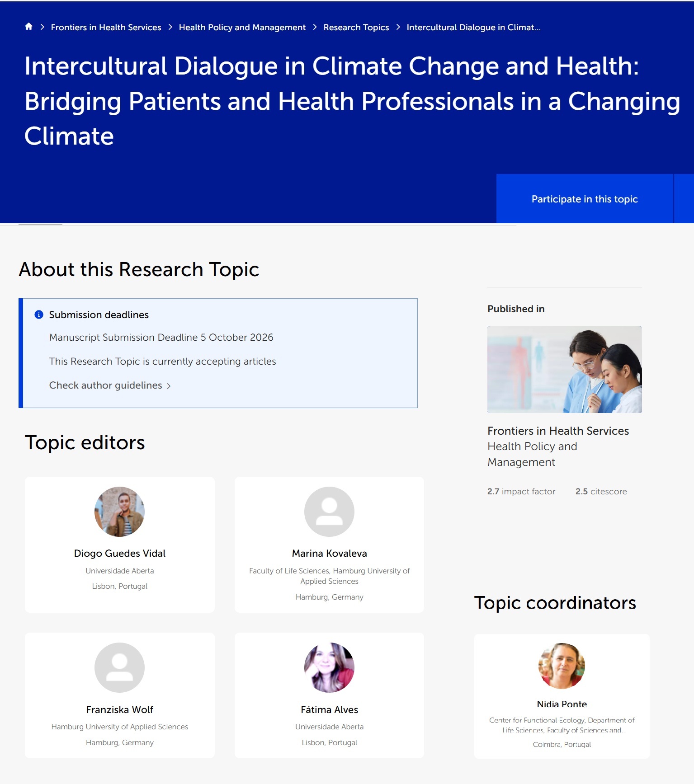The height and width of the screenshot is (784, 694).
Task: Click Universidade Aberta under Diogo Guedes Vidal
Action: click(x=119, y=571)
